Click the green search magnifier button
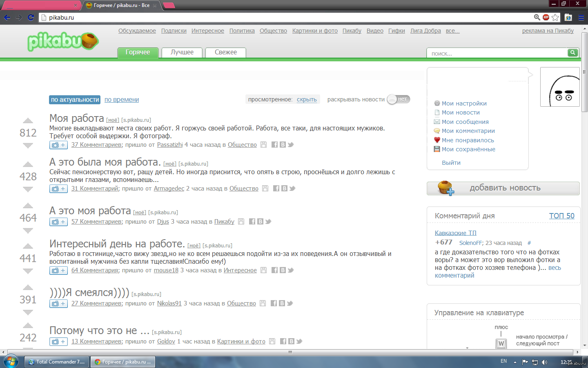 573,53
